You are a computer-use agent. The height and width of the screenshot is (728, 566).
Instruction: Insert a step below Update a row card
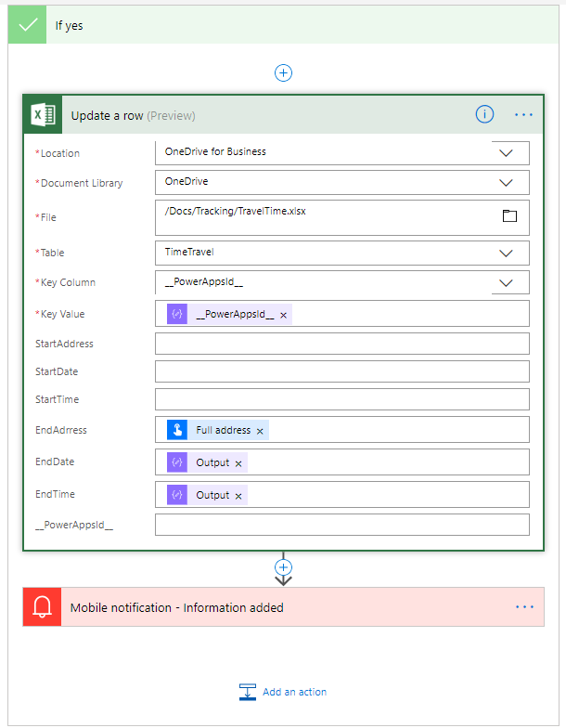(x=284, y=567)
